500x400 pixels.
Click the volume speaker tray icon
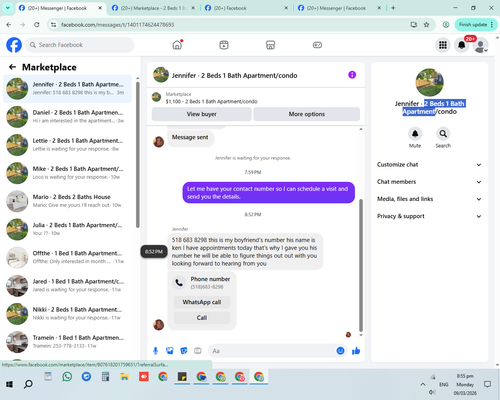(432, 392)
